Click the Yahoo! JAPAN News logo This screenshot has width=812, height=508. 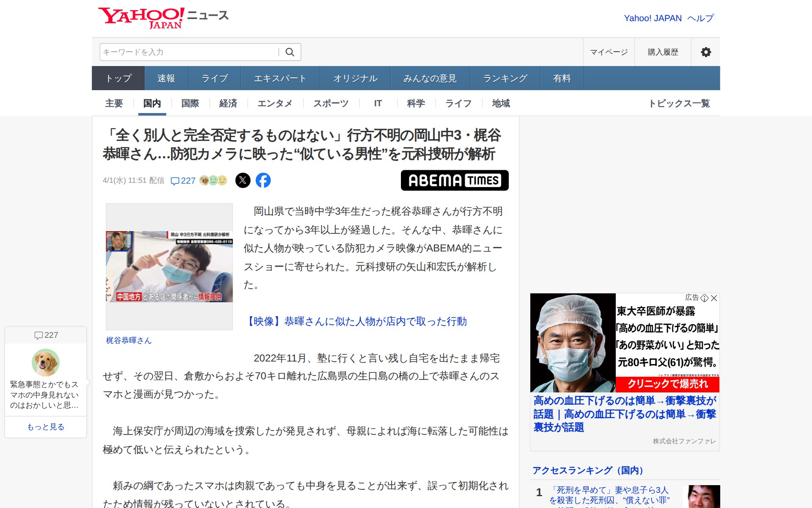(x=163, y=18)
